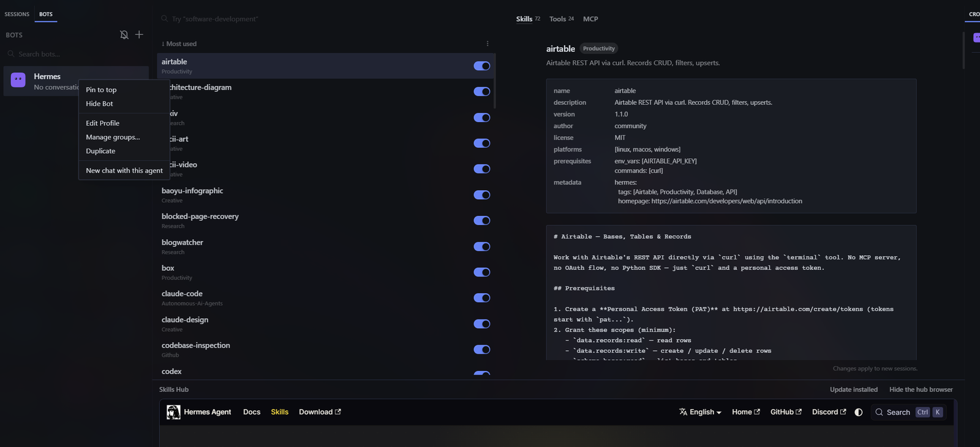This screenshot has width=980, height=447.
Task: Toggle dark mode icon in hub browser
Action: pos(859,412)
